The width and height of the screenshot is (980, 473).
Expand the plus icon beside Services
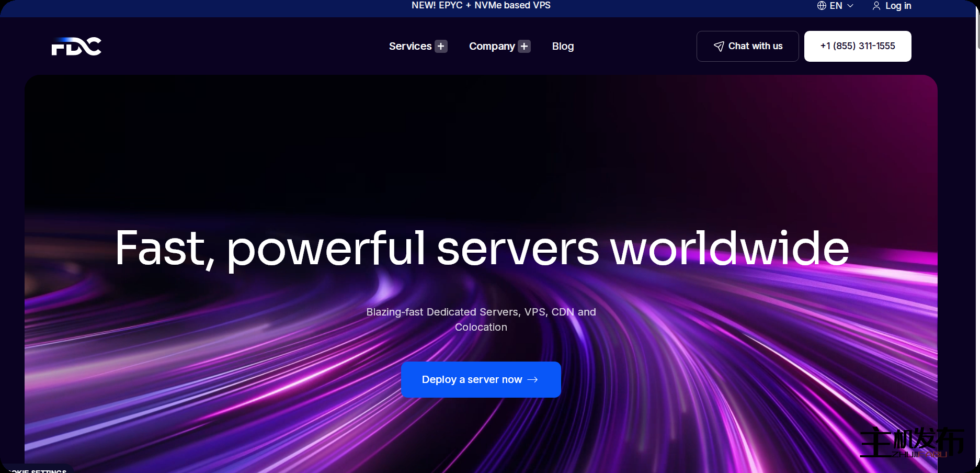click(441, 47)
